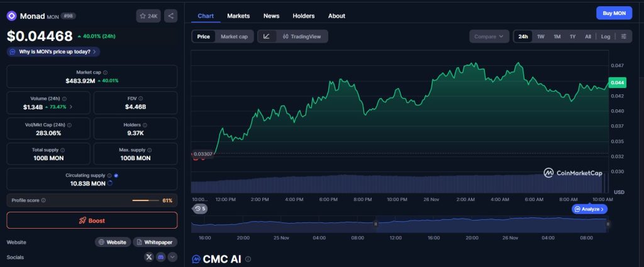
Task: Open the Whitepaper link button
Action: tap(155, 242)
